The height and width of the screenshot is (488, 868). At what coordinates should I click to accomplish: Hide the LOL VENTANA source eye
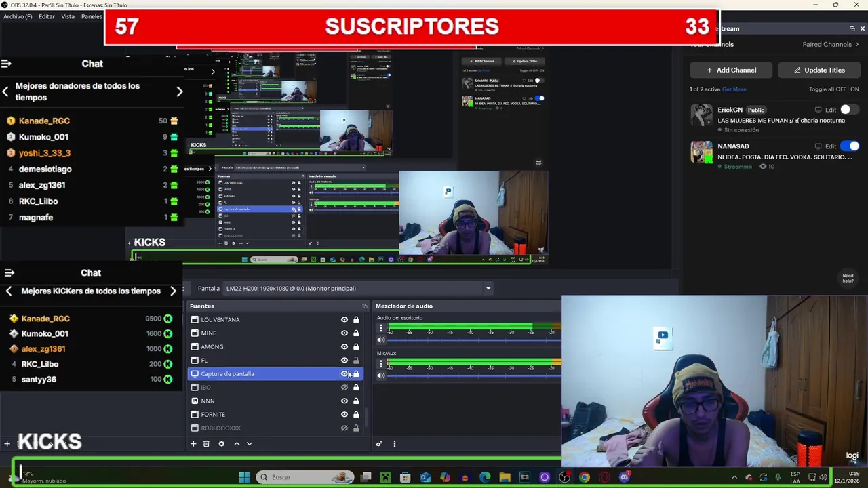344,320
